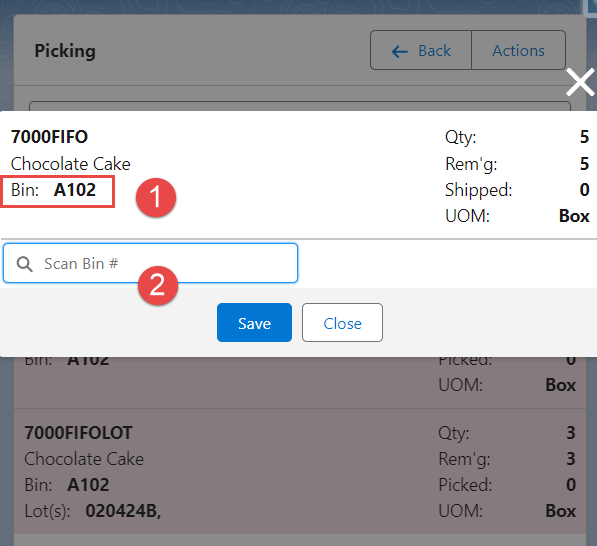Click the Shipped quantity in dialog
The height and width of the screenshot is (546, 597).
(584, 190)
